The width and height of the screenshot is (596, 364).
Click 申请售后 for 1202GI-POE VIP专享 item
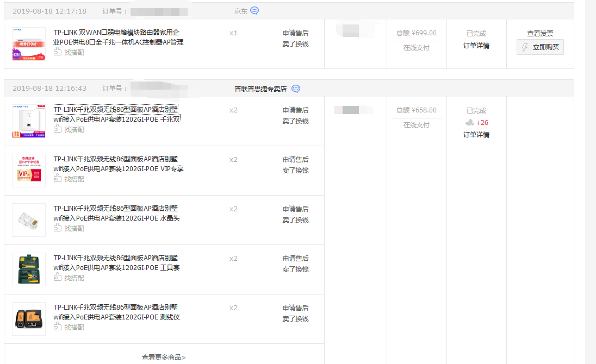point(295,159)
